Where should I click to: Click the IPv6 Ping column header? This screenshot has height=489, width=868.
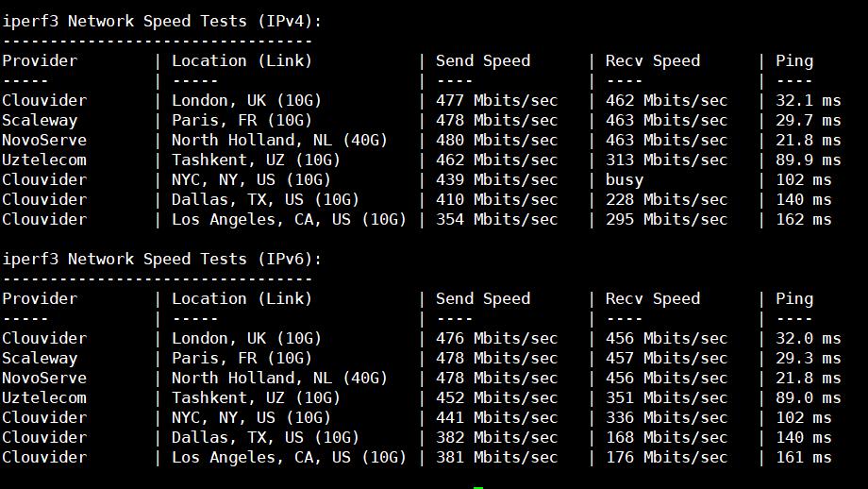[794, 298]
